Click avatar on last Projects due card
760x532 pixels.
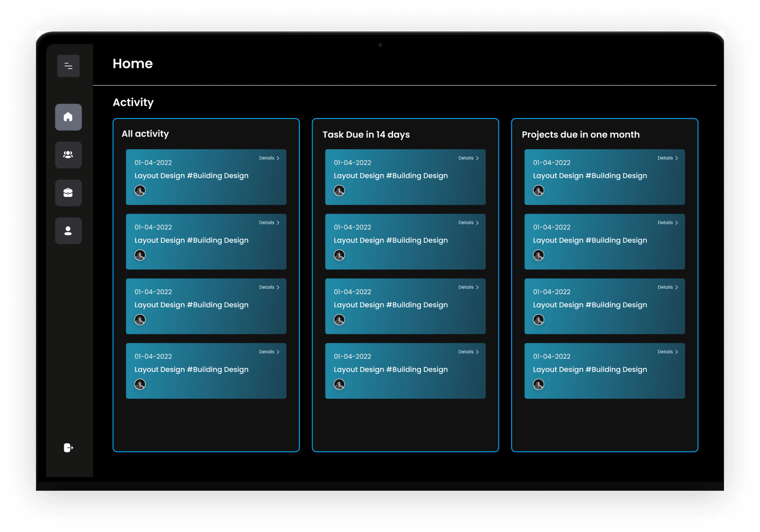coord(538,385)
